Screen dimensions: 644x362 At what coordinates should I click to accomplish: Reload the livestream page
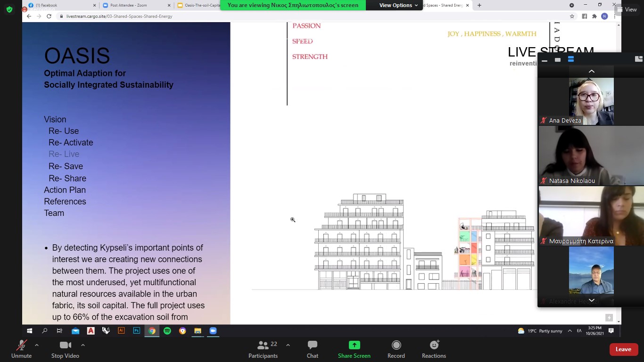click(x=49, y=16)
